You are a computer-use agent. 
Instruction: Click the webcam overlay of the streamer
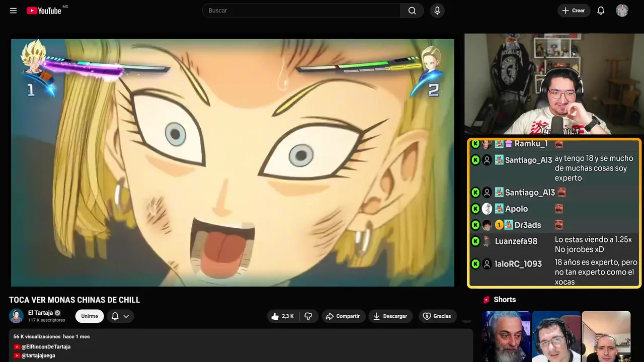(554, 84)
